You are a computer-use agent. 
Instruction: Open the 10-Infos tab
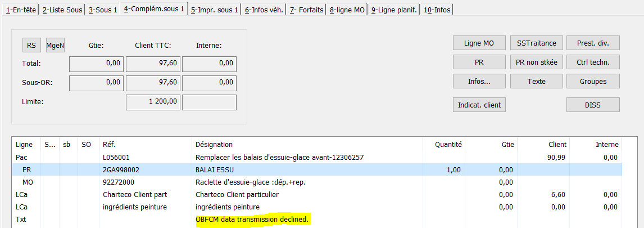(x=437, y=10)
